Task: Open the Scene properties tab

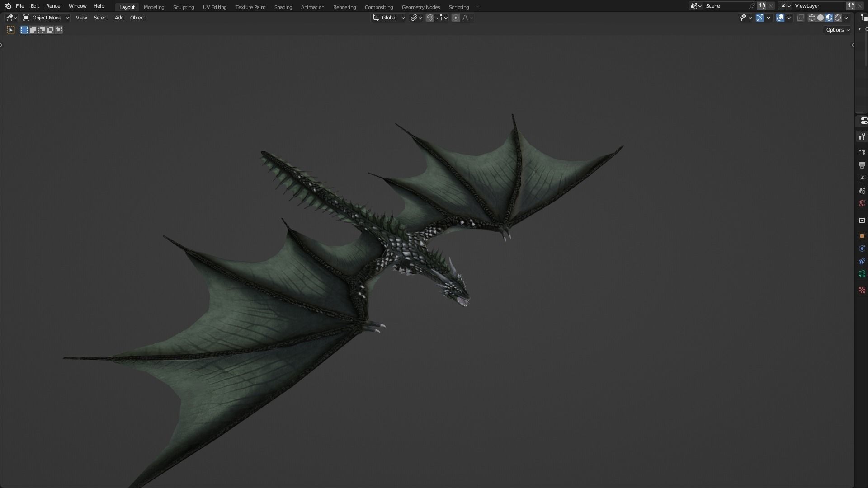Action: click(x=862, y=191)
